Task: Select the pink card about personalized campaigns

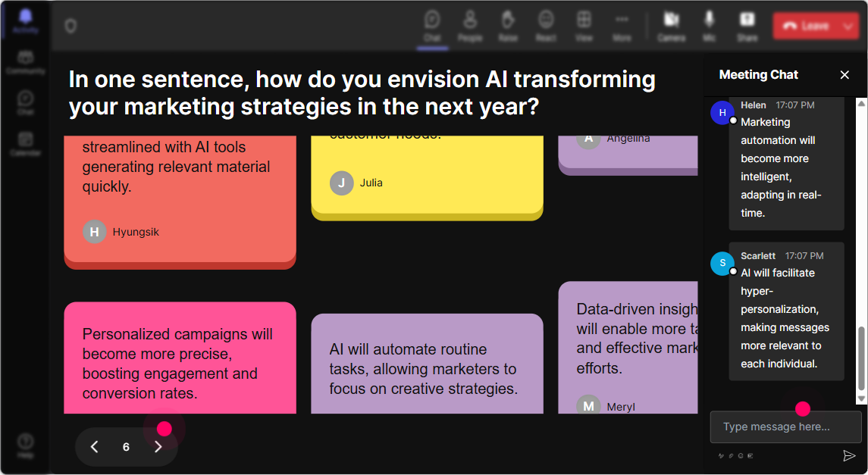Action: tap(180, 358)
